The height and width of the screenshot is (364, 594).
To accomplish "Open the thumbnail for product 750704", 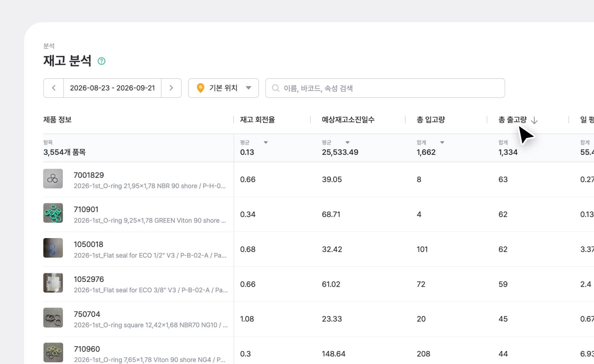I will pos(53,318).
